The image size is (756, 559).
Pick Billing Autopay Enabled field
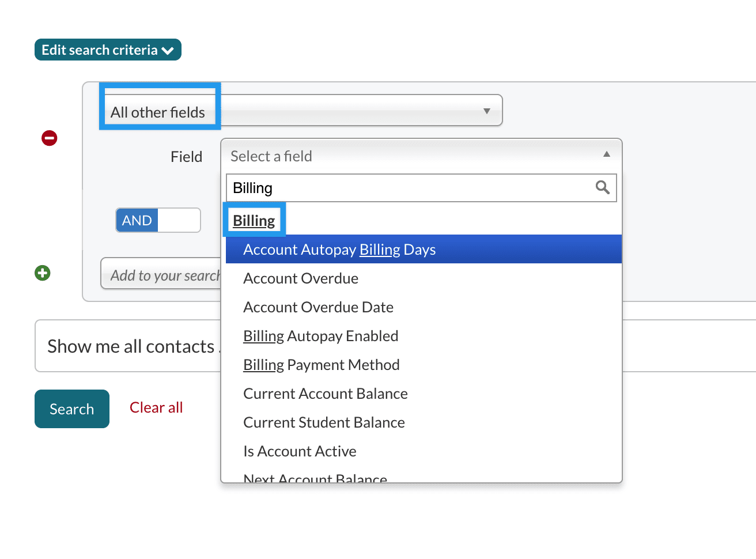(x=320, y=336)
